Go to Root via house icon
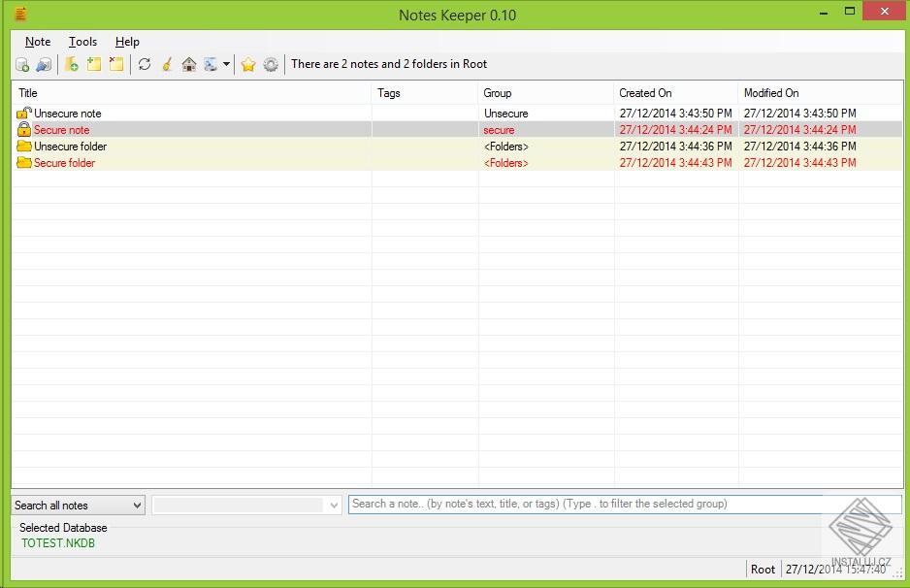910x588 pixels. pyautogui.click(x=188, y=64)
